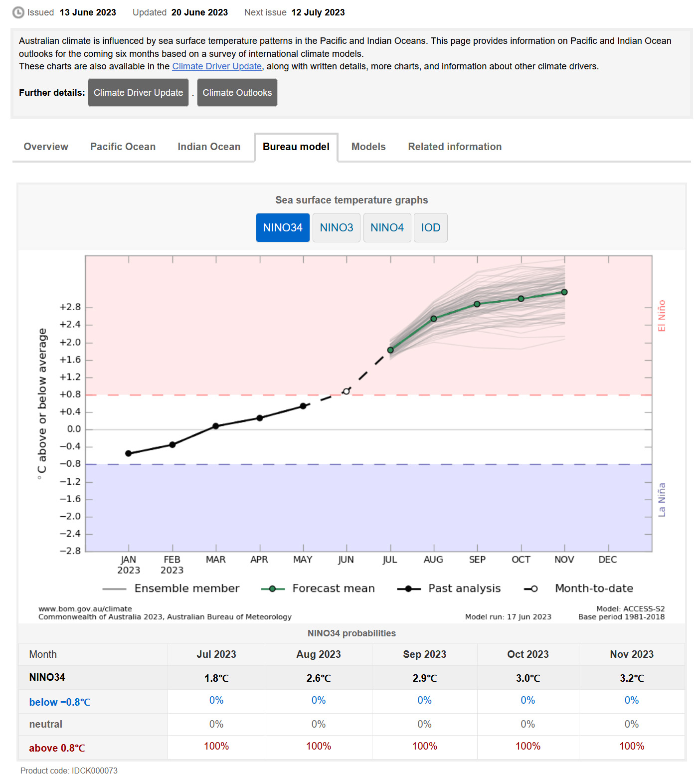Screen dimensions: 700x777
Task: Click the below −0.8°C row label
Action: pyautogui.click(x=60, y=702)
